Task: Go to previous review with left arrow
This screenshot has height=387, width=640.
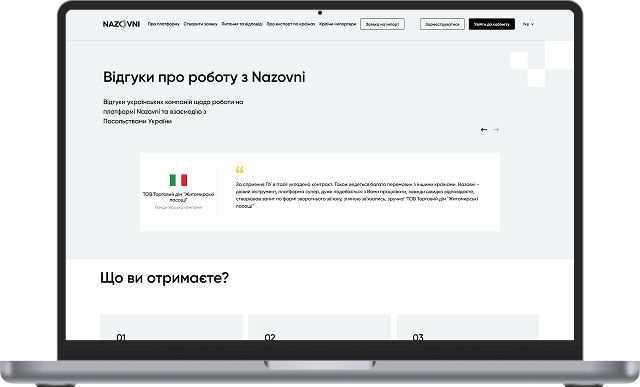Action: pos(484,130)
